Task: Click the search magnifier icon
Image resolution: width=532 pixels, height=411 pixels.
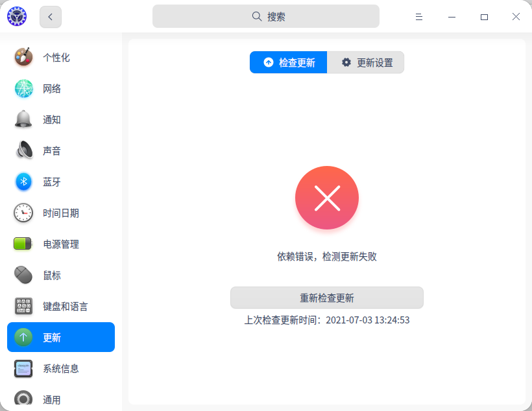Action: (x=257, y=16)
